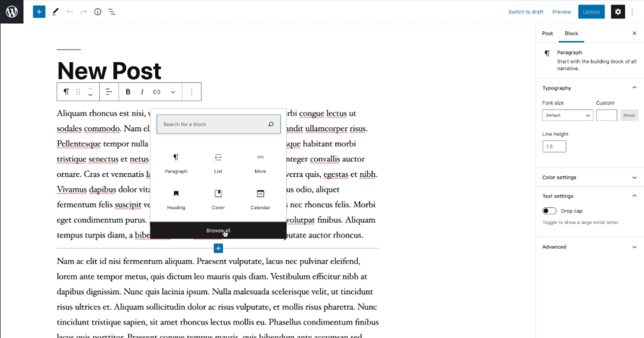This screenshot has width=644, height=338.
Task: Insert a Paragraph block
Action: (x=176, y=163)
